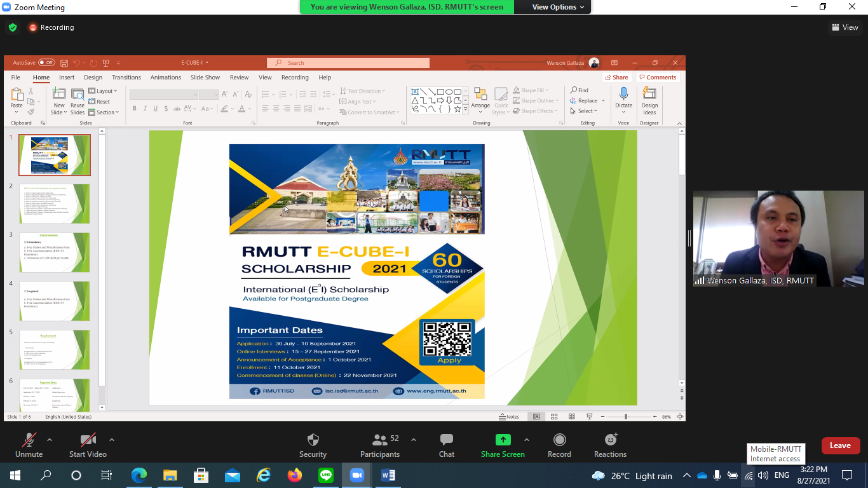Screen dimensions: 868x488
Task: Open the File menu tab
Action: click(16, 78)
